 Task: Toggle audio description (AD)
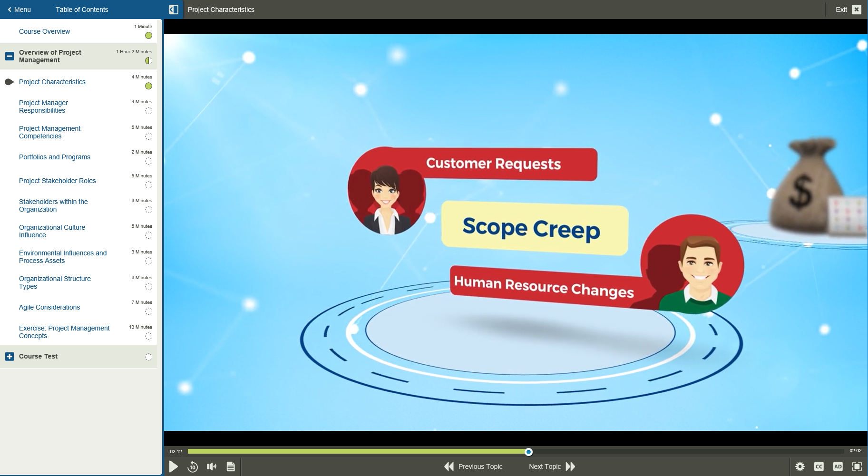click(838, 466)
